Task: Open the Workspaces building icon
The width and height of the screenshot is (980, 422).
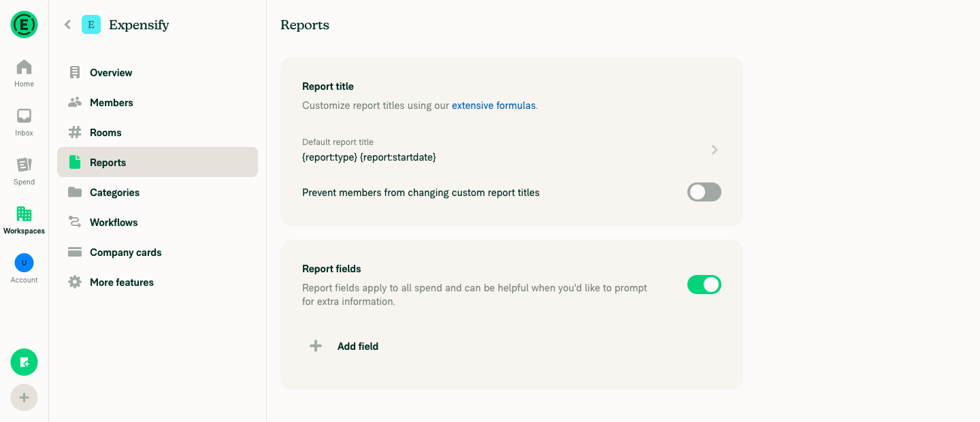Action: pos(24,214)
